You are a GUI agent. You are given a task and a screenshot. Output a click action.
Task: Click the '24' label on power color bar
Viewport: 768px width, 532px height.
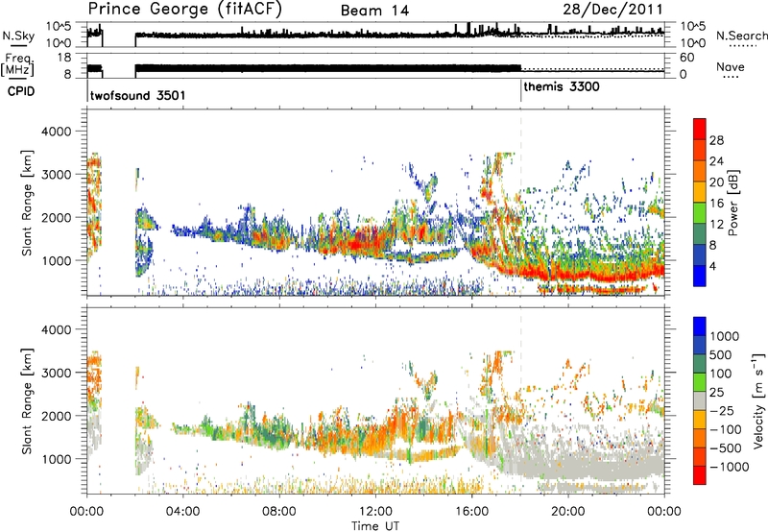click(716, 161)
